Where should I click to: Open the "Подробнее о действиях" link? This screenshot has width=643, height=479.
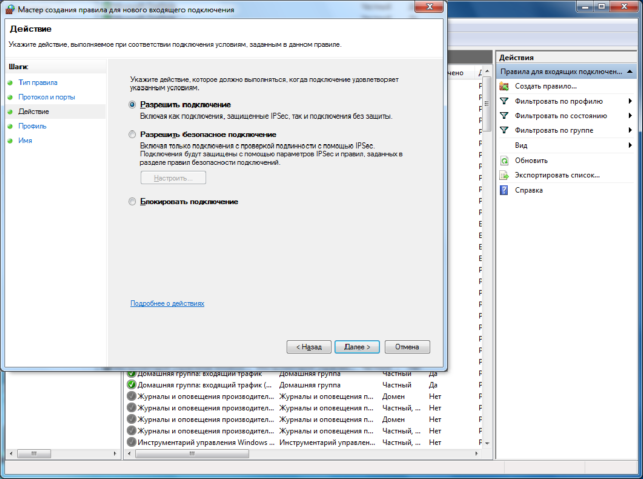[167, 303]
